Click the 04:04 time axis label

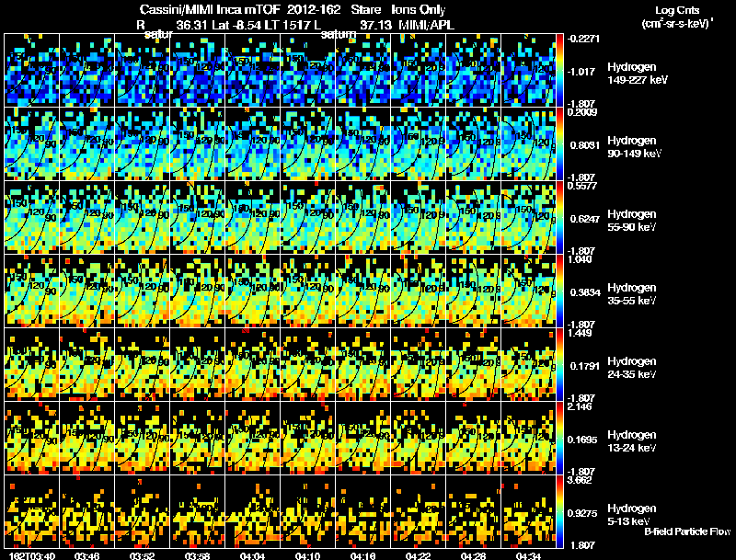[x=252, y=556]
